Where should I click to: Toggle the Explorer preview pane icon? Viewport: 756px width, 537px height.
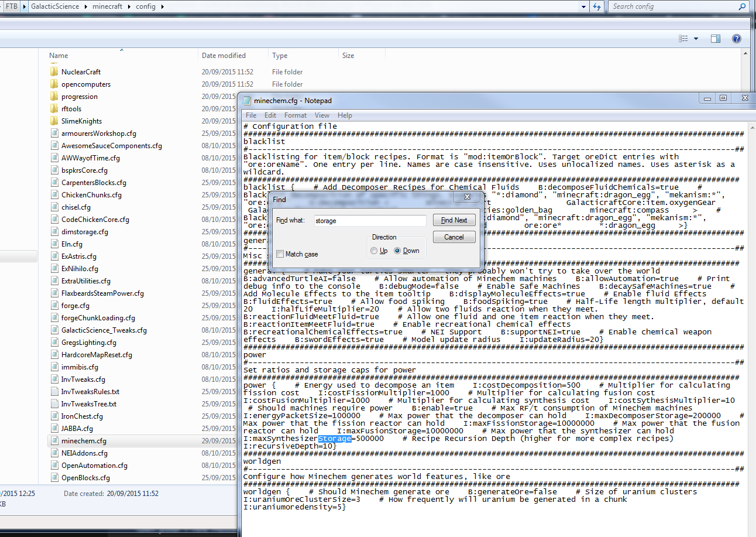point(716,39)
